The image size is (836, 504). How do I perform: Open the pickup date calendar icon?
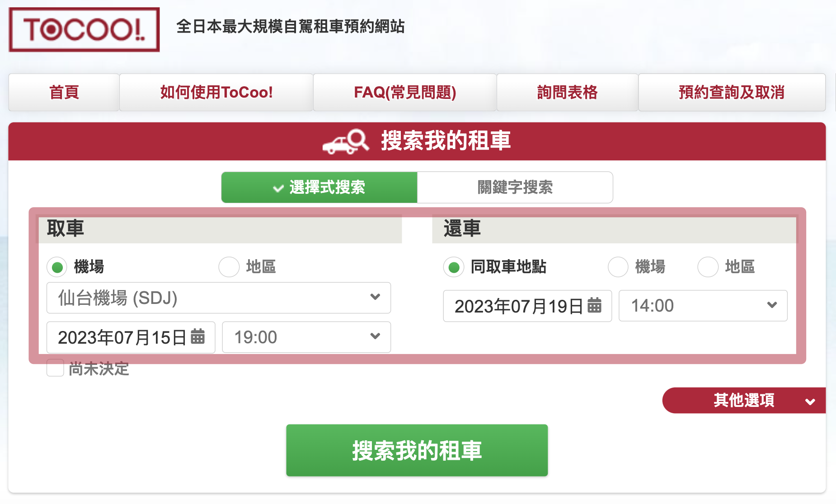198,337
